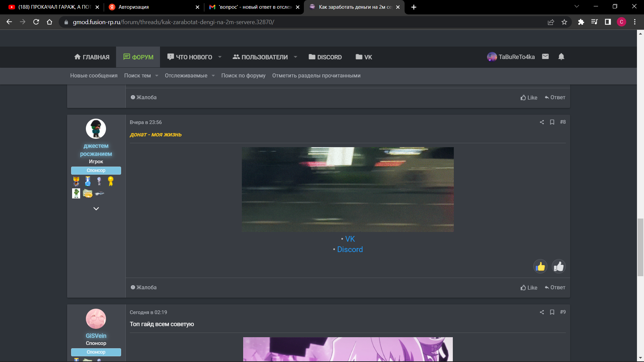Viewport: 644px width, 362px height.
Task: Open the browser extensions puzzle icon
Action: [x=581, y=22]
